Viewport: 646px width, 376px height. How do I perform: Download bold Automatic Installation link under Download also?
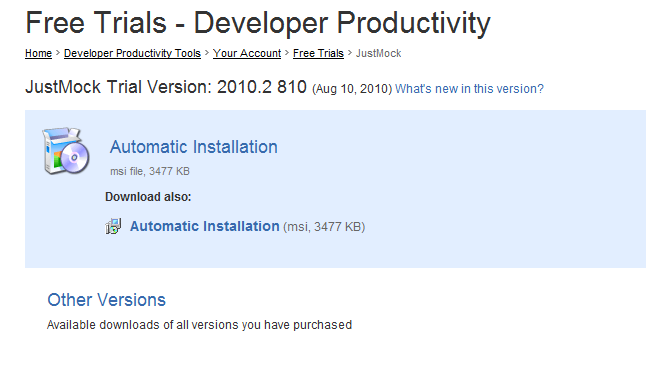pos(205,226)
